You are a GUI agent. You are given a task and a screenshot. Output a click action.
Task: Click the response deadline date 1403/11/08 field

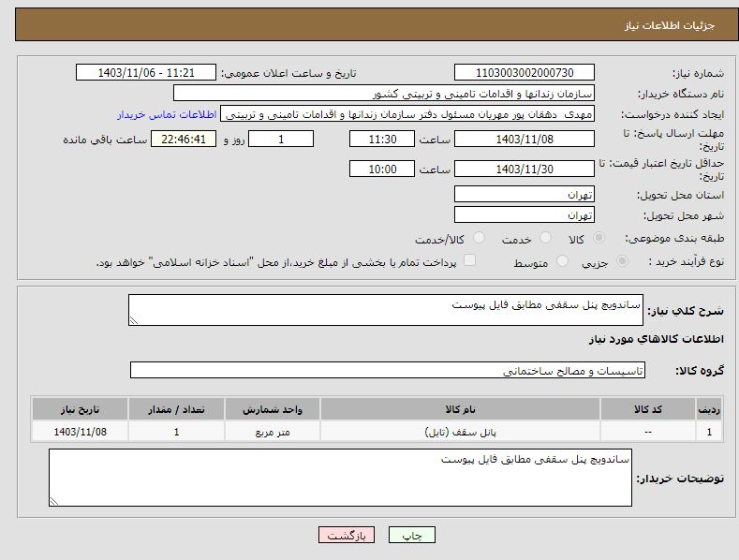(x=525, y=139)
